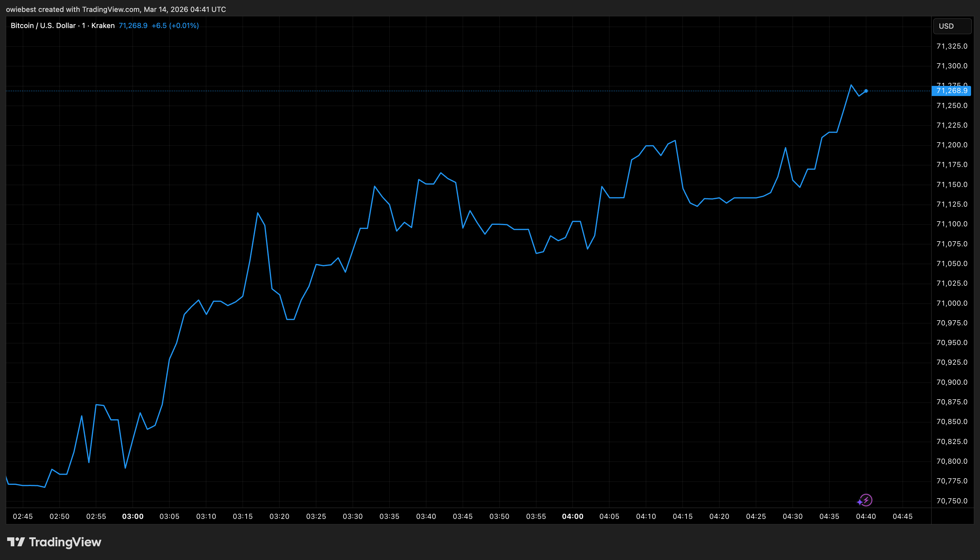This screenshot has width=980, height=560.
Task: Click the 71,268.9 current price label on scale
Action: (952, 91)
